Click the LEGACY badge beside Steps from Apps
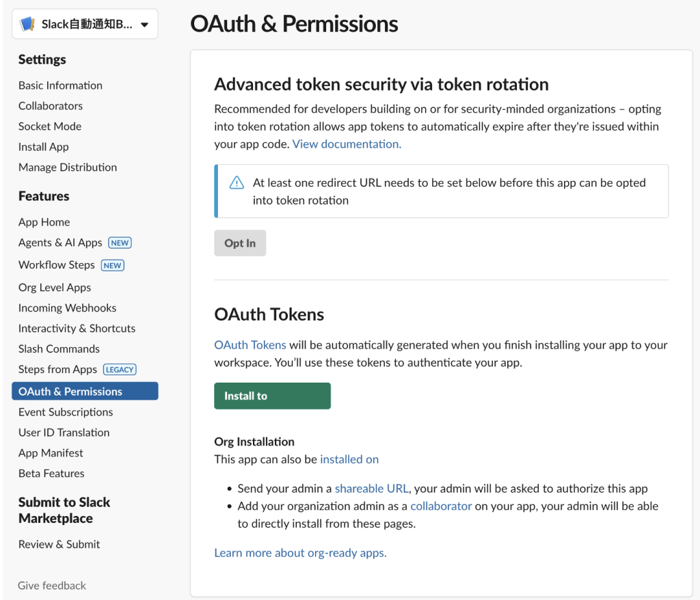Viewport: 700px width, 600px height. tap(120, 370)
